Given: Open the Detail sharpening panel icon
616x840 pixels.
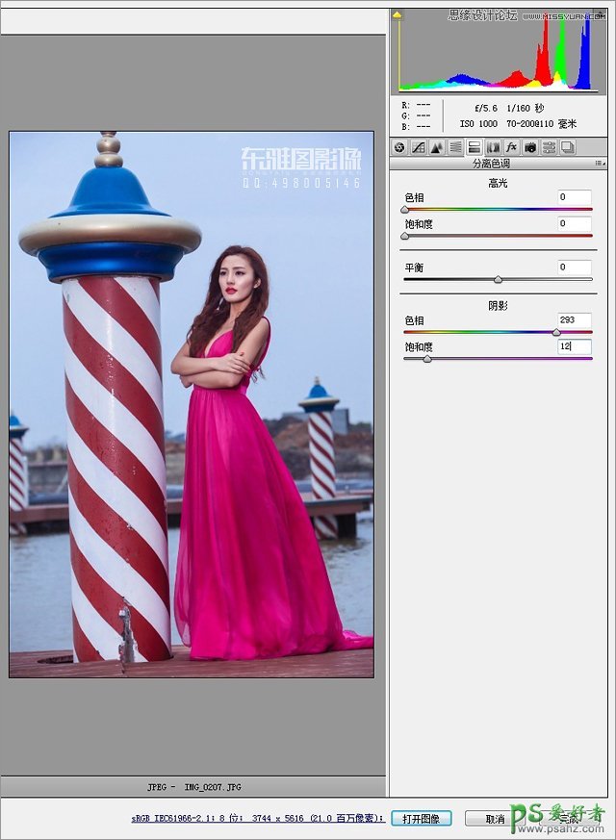Looking at the screenshot, I should (x=436, y=147).
